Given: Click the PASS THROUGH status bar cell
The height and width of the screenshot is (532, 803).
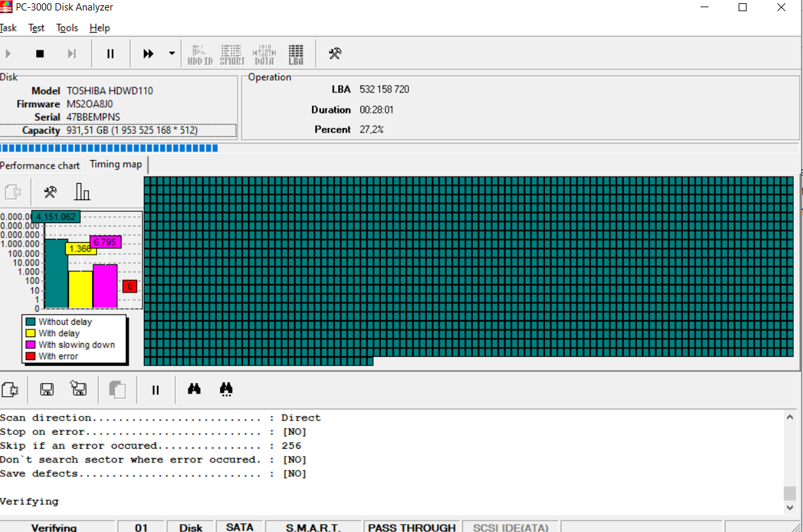Looking at the screenshot, I should point(412,527).
